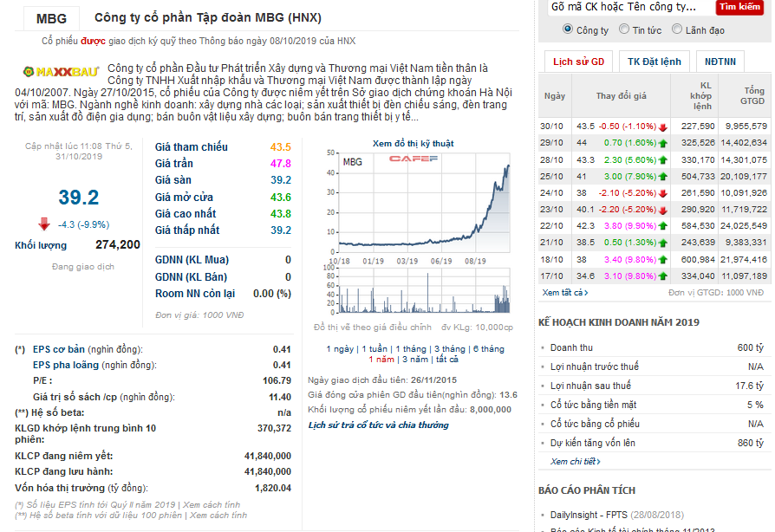Set the chart range to 1 năm

pyautogui.click(x=381, y=360)
